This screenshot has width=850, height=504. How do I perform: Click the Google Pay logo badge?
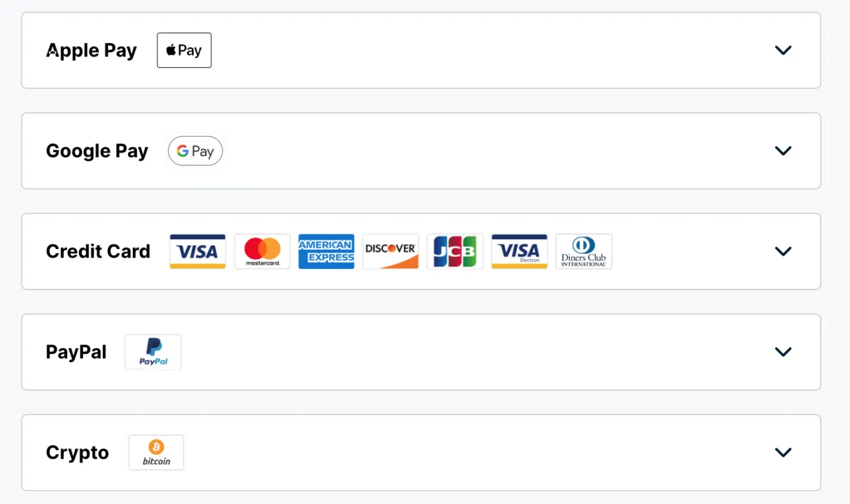click(195, 151)
